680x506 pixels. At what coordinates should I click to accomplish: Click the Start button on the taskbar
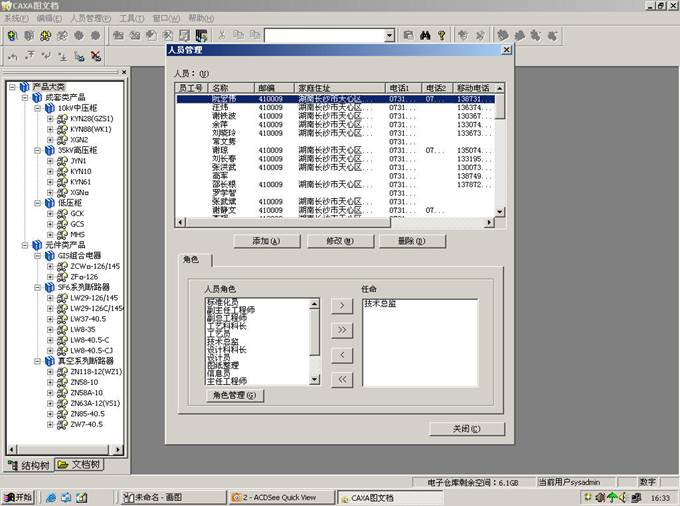[18, 496]
